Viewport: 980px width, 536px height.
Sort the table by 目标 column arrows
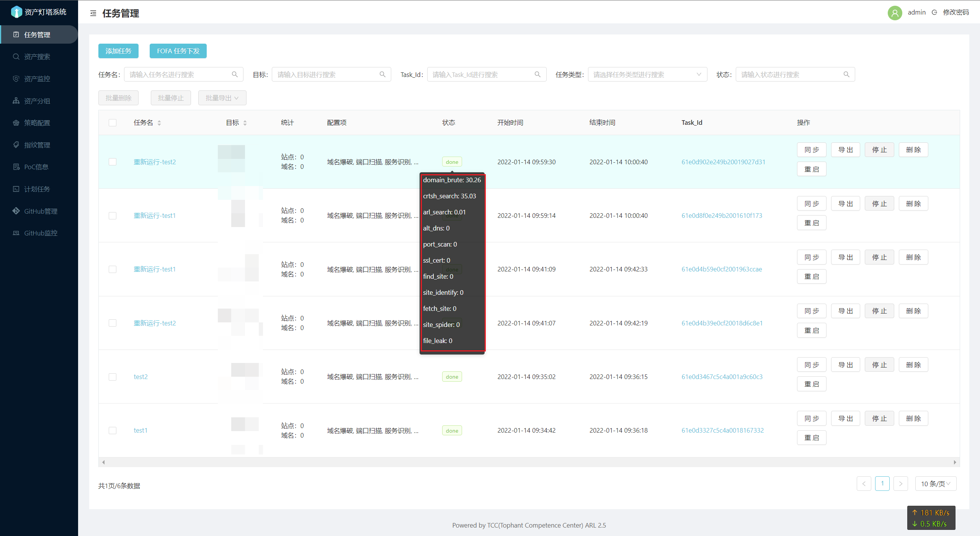(x=245, y=123)
